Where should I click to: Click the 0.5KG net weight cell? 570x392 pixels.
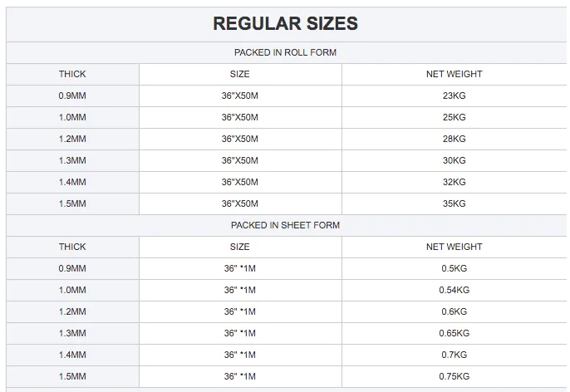click(x=454, y=268)
